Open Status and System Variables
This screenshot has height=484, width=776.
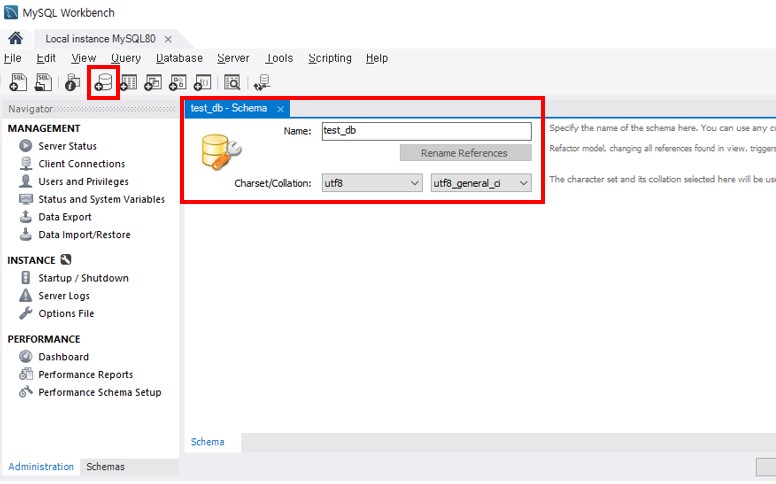(x=101, y=199)
